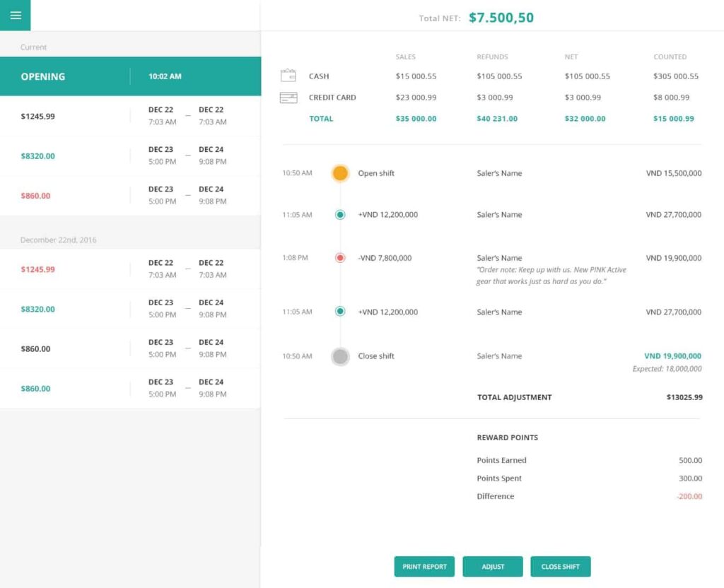Open red $860.00 shift under Current
The width and height of the screenshot is (724, 588).
[130, 196]
